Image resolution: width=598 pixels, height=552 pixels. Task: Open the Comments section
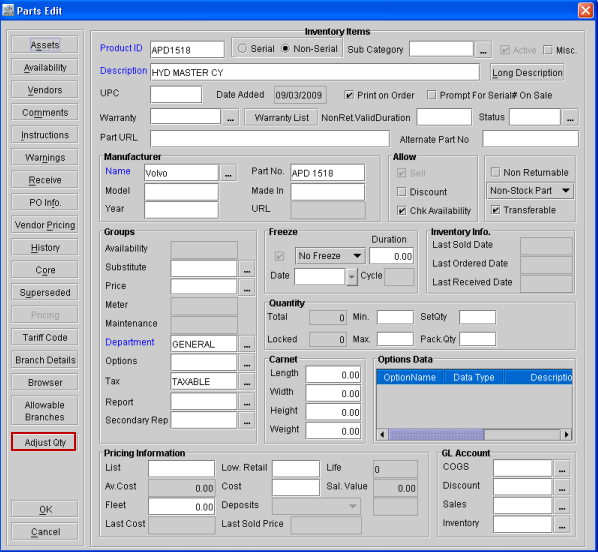(45, 112)
